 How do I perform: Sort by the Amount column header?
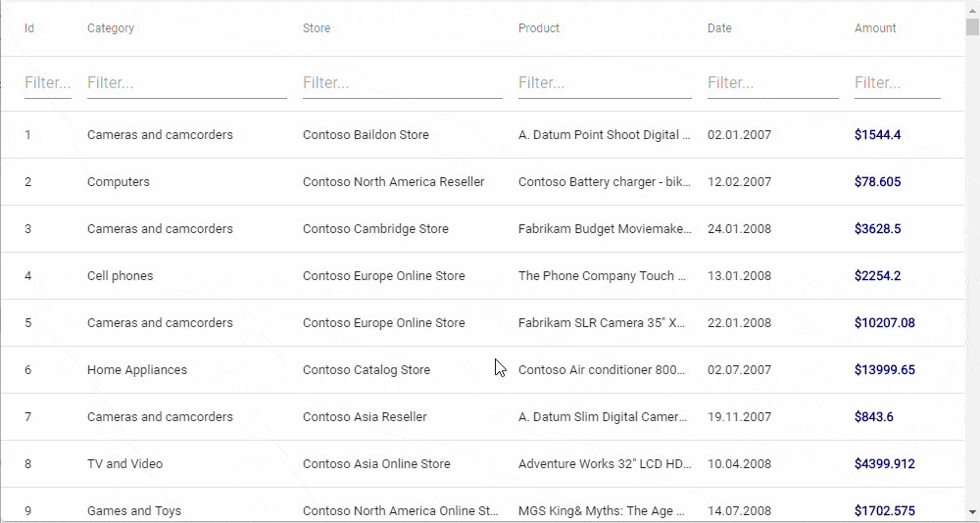click(875, 28)
